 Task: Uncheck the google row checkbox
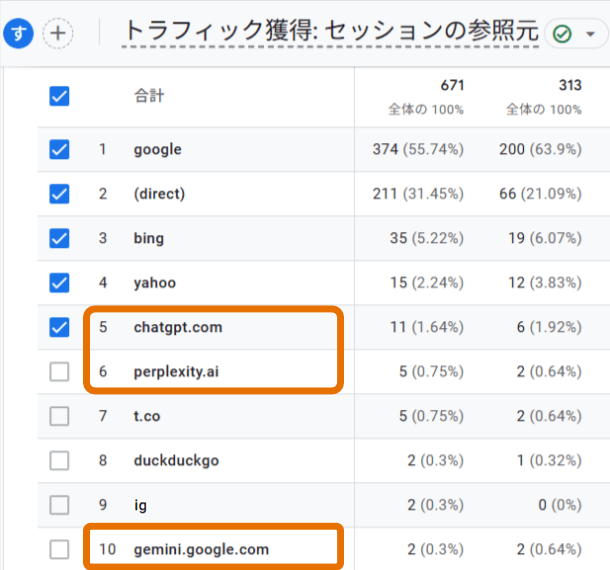point(59,150)
